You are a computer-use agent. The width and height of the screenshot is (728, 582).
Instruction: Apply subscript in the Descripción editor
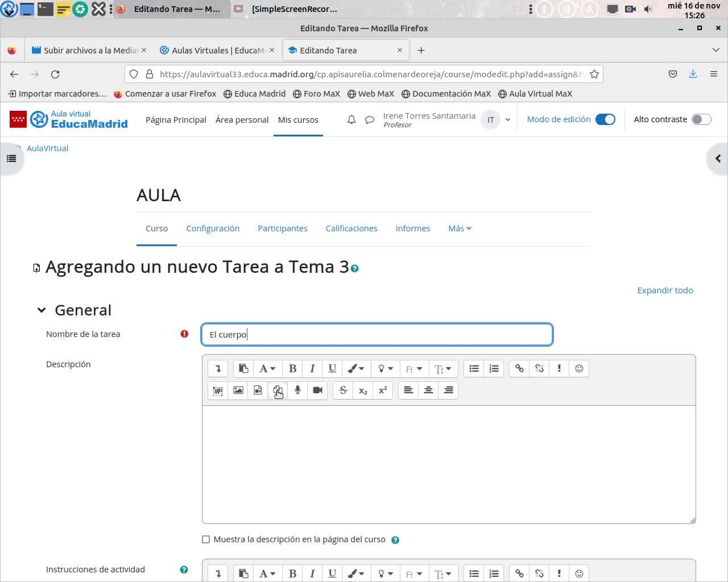[x=363, y=390]
